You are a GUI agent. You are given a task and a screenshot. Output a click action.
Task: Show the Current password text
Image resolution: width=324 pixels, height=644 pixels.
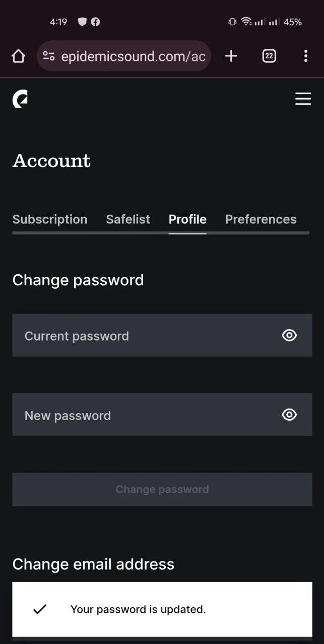[289, 335]
